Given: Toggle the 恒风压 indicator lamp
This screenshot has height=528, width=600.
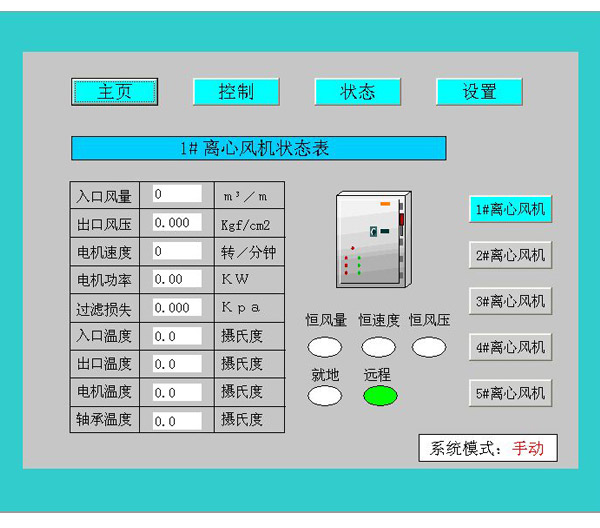Looking at the screenshot, I should [x=429, y=348].
